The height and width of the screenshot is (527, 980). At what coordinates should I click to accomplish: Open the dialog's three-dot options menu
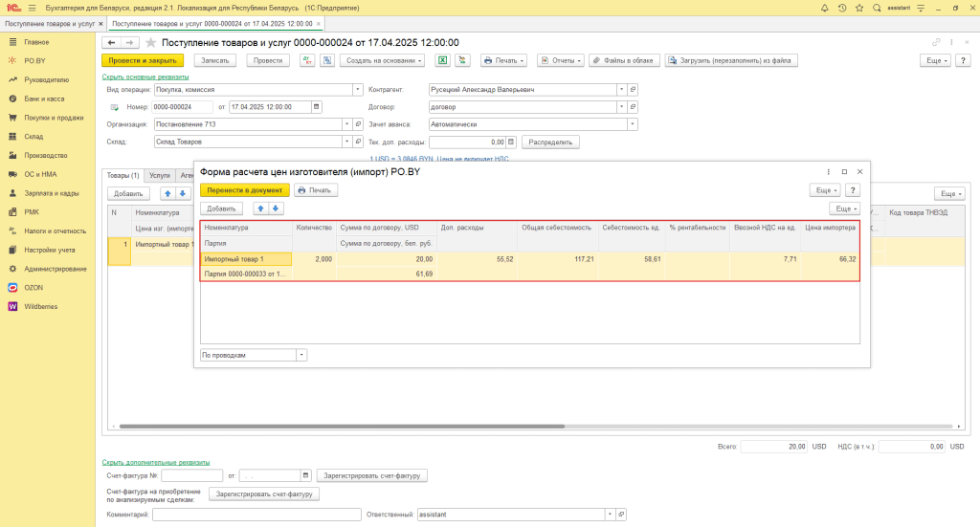(829, 172)
